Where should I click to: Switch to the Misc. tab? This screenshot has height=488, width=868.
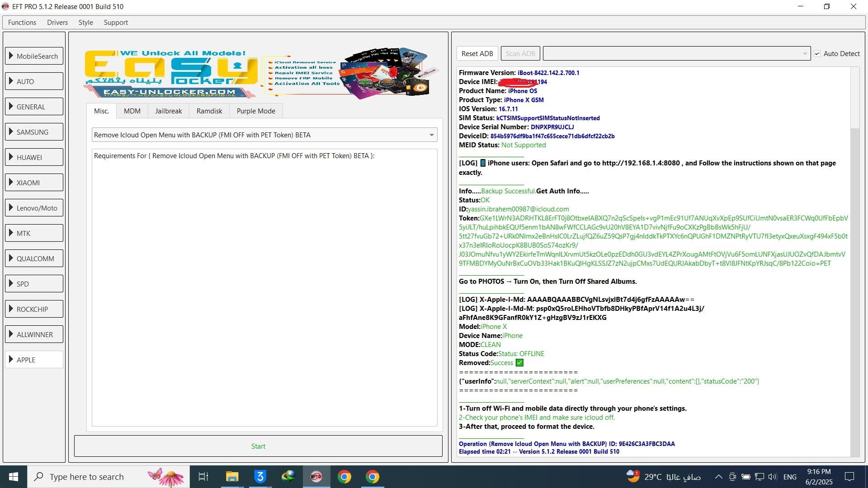tap(101, 111)
